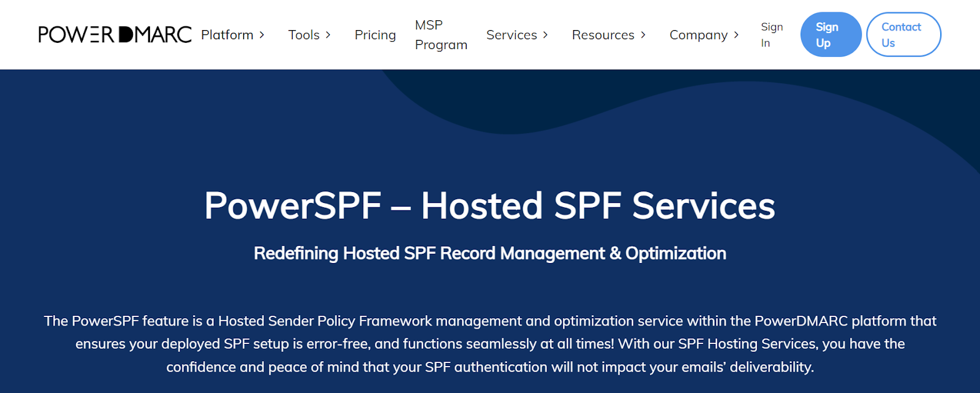Open the Services menu
The height and width of the screenshot is (393, 980).
pos(511,35)
